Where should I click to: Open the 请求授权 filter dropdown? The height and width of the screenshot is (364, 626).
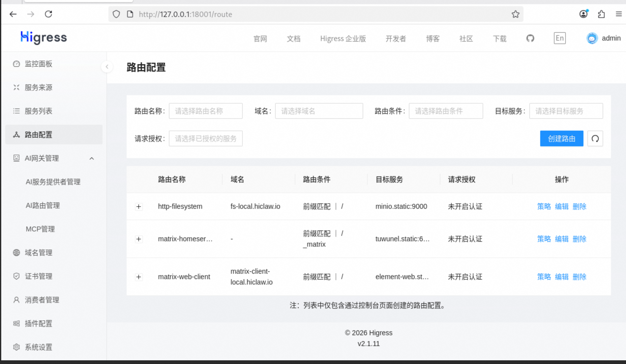tap(206, 138)
